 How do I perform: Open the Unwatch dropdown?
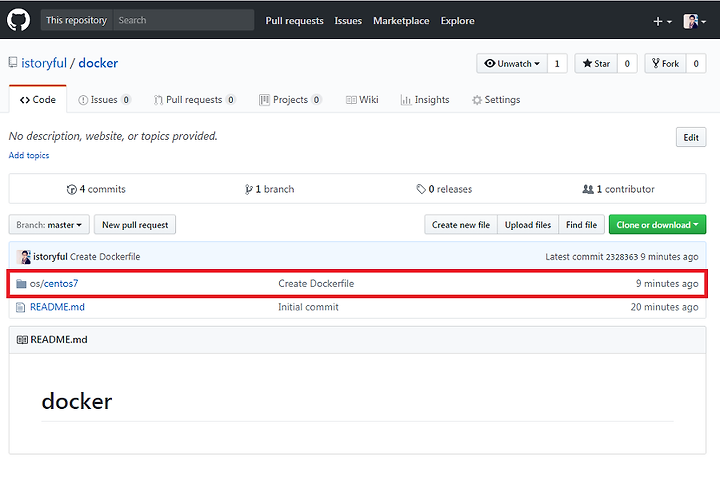click(x=512, y=63)
